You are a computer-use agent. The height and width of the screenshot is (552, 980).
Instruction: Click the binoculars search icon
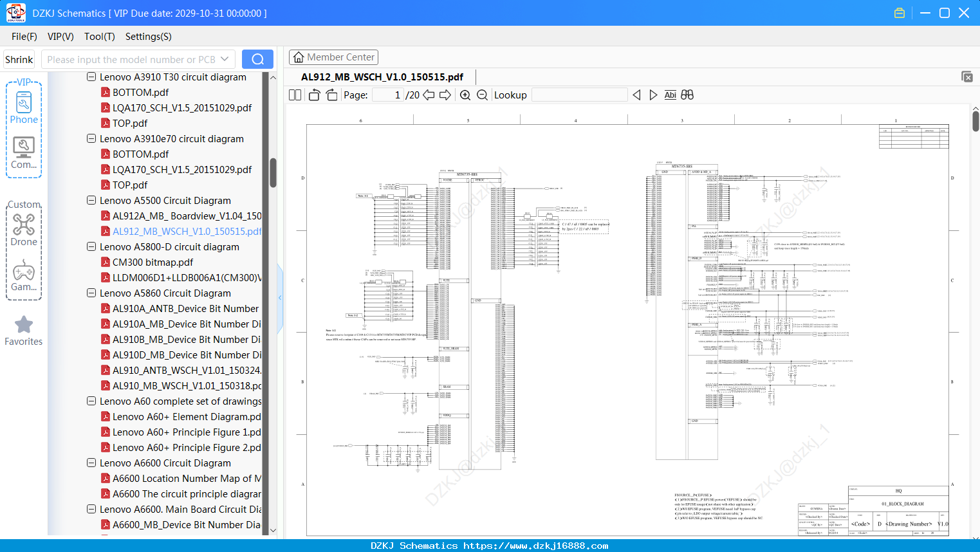tap(687, 95)
